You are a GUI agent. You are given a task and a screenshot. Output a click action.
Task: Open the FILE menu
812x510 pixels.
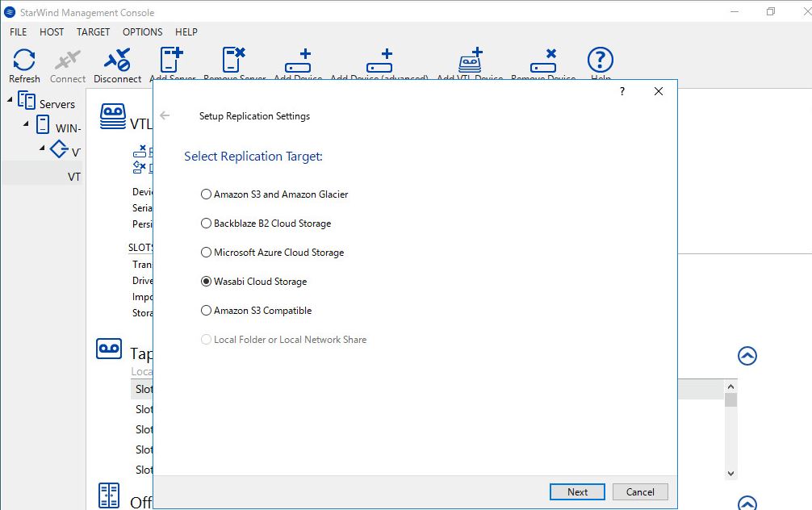point(18,31)
